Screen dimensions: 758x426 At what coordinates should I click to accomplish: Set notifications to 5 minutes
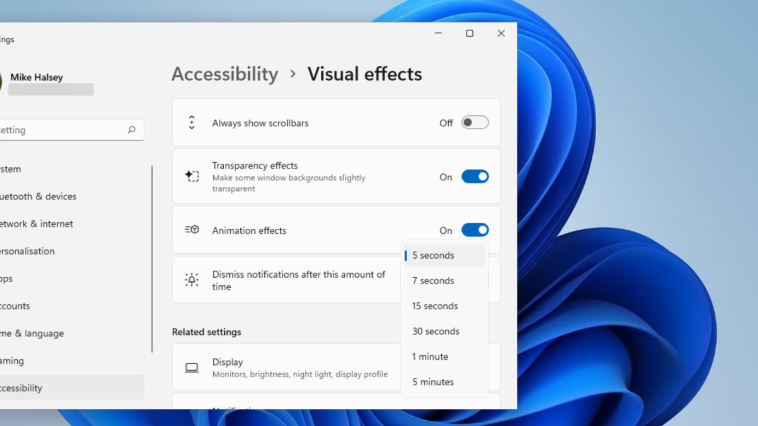(x=444, y=382)
